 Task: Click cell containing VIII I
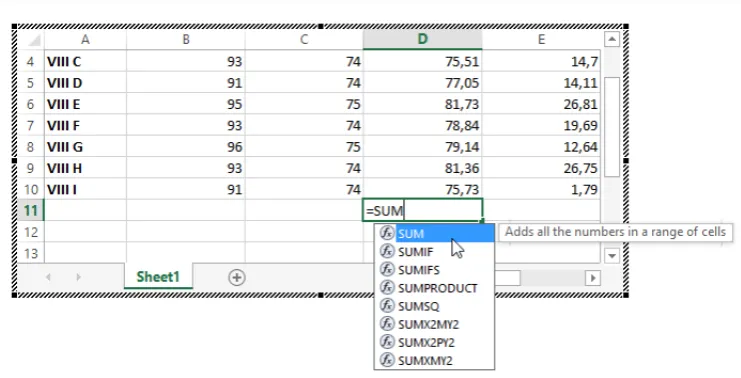pyautogui.click(x=85, y=189)
